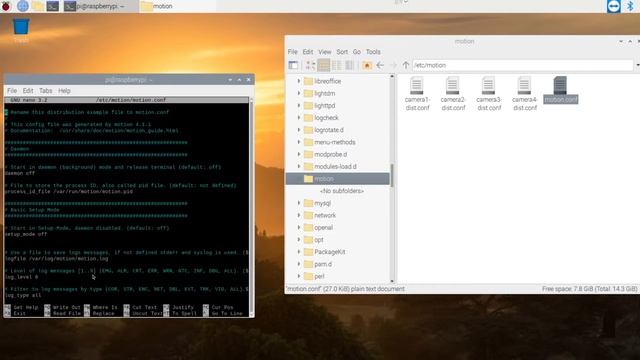This screenshot has height=360, width=640.
Task: Open Edit menu in terminal window
Action: click(x=28, y=91)
